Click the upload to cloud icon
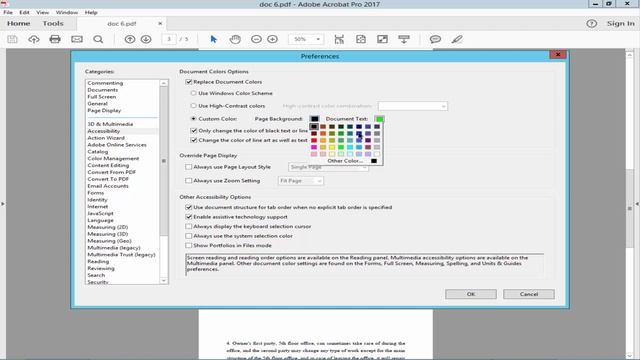Viewport: 640px width, 360px height. (x=34, y=39)
